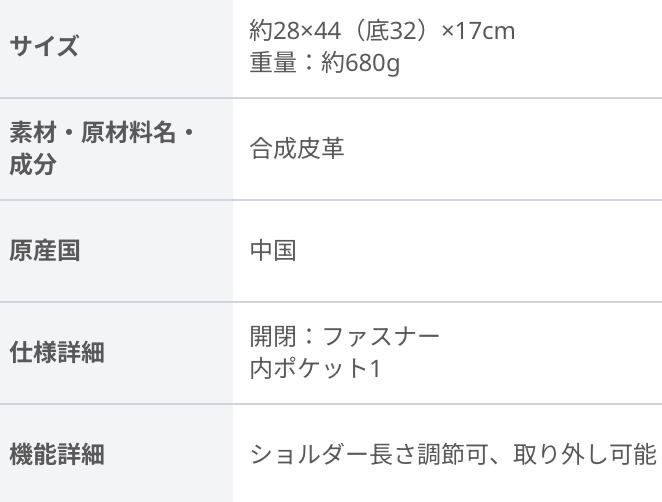Click the 17cm dimension in size row
The image size is (662, 502).
point(485,30)
